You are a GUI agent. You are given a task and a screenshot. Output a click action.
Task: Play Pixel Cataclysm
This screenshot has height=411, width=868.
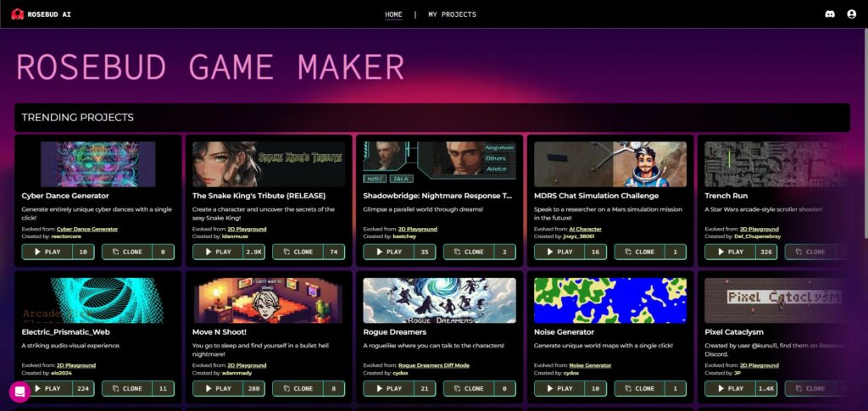click(730, 388)
